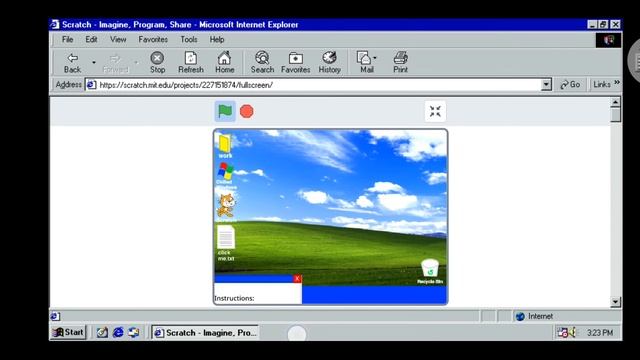Click the Outlook Express quick launch icon
This screenshot has width=640, height=360.
[x=134, y=333]
